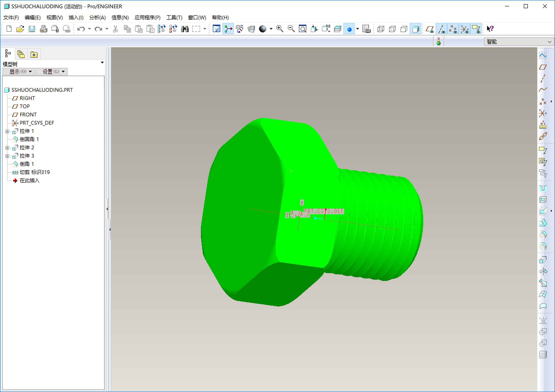
Task: Click the Zoom In magnifier icon
Action: point(280,29)
